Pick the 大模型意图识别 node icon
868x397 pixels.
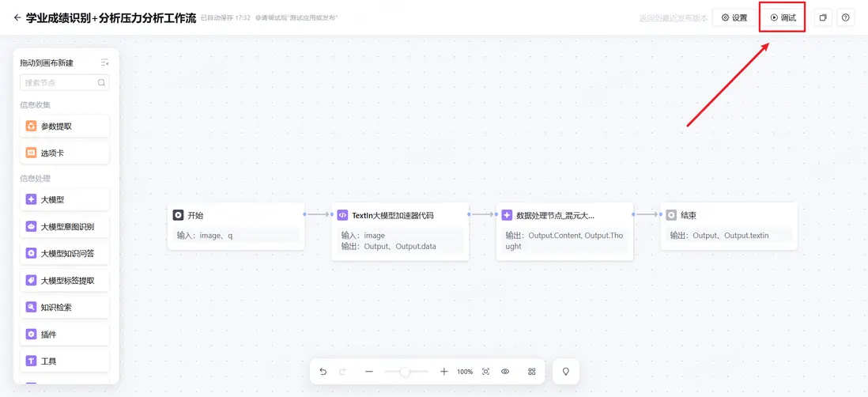pos(31,226)
